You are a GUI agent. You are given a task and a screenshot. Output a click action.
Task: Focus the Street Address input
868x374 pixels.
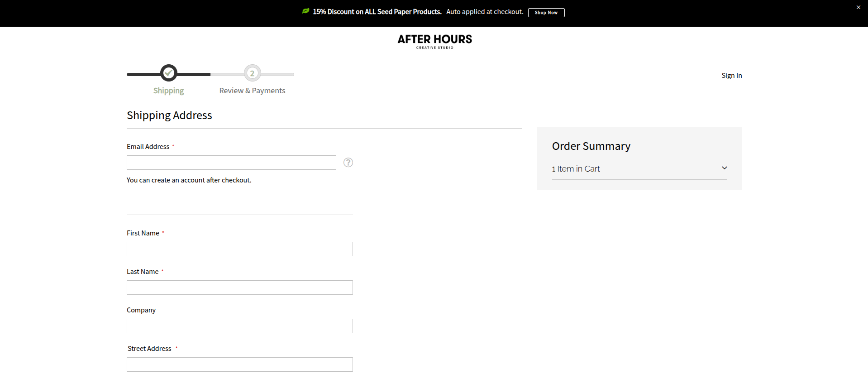(239, 364)
